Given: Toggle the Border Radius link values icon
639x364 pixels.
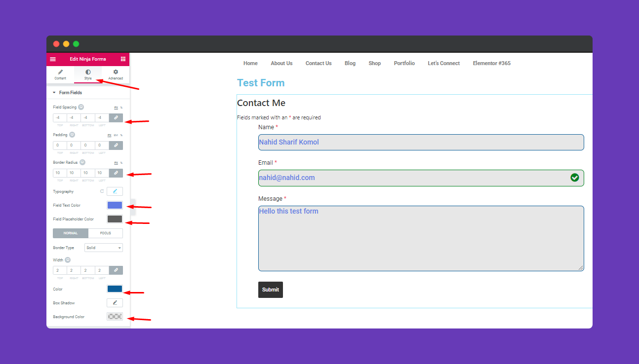Looking at the screenshot, I should click(116, 173).
